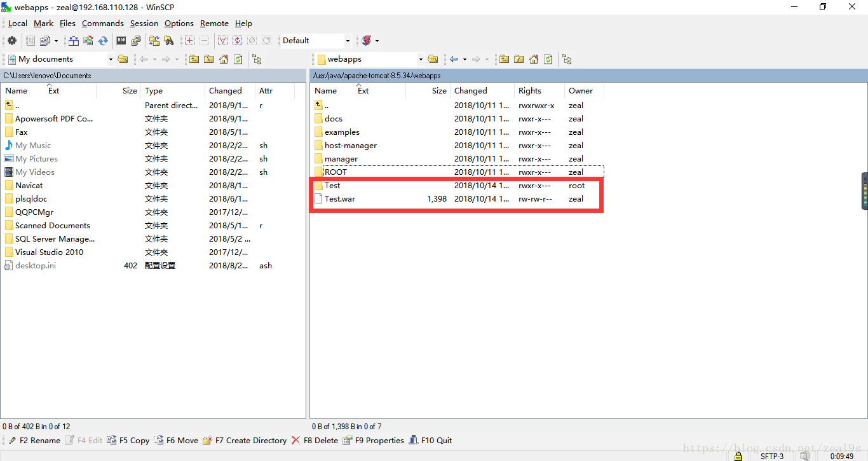This screenshot has height=461, width=868.
Task: Expand the queue options dropdown arrow
Action: point(56,41)
